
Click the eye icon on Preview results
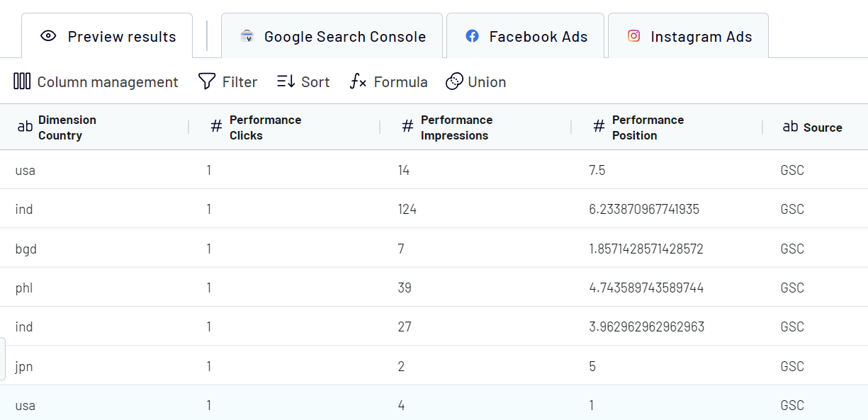[48, 36]
